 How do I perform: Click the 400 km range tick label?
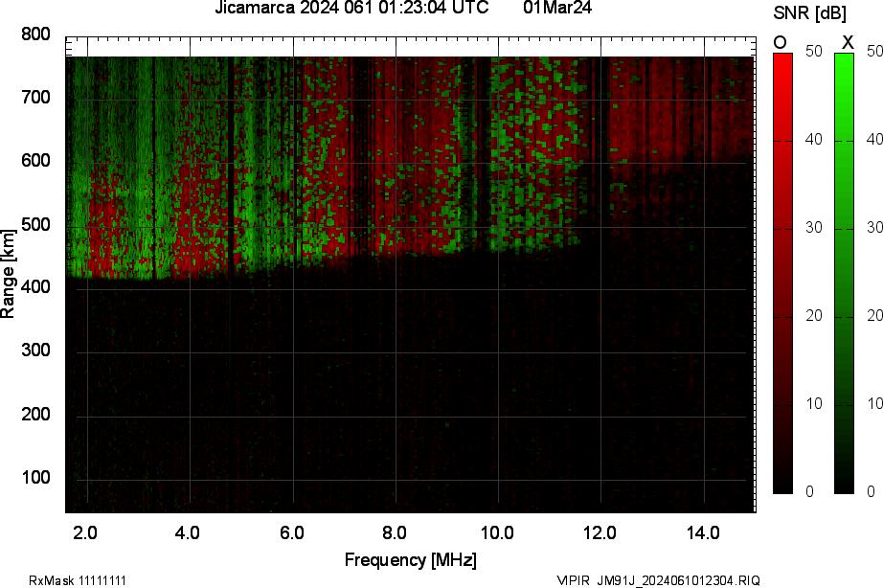[x=35, y=288]
